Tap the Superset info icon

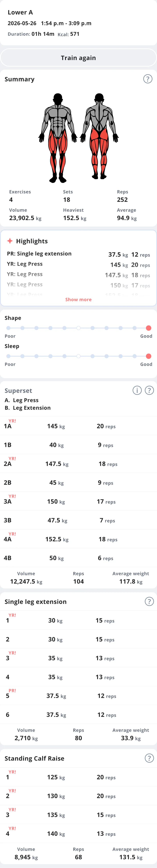(x=137, y=390)
